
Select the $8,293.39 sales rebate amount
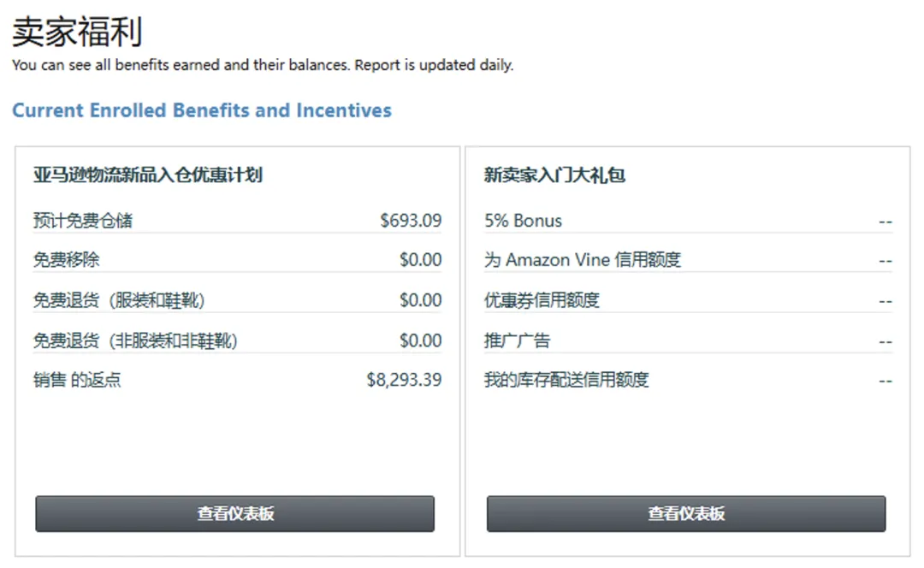point(404,380)
